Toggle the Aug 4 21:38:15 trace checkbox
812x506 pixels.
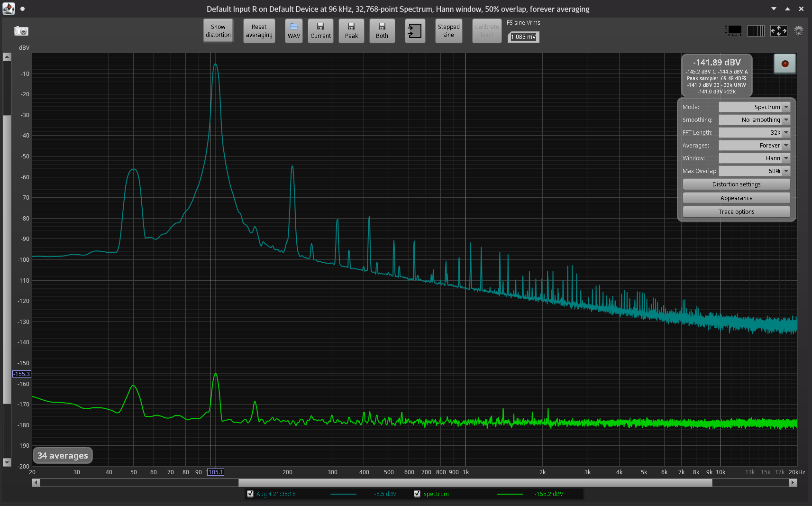pos(250,494)
